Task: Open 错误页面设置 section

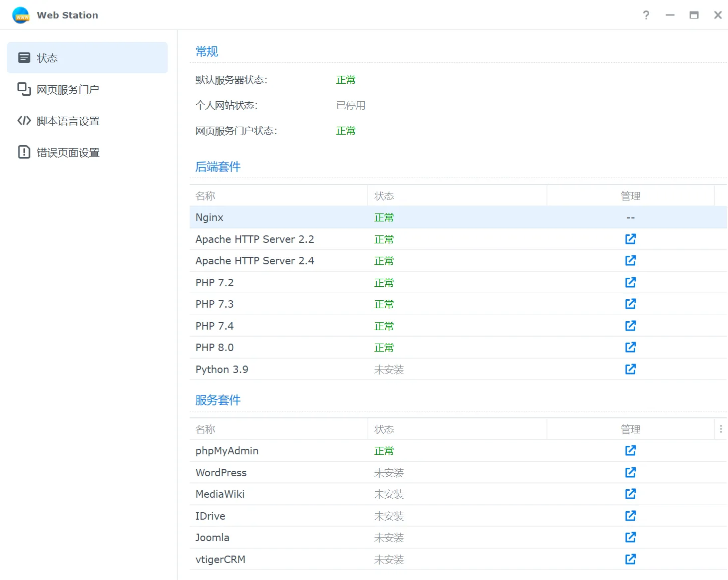Action: pos(87,152)
